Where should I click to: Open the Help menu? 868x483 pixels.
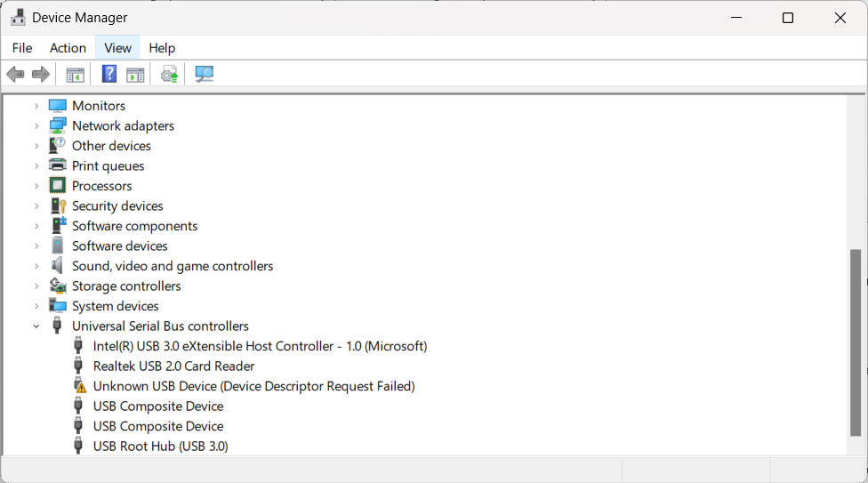162,48
